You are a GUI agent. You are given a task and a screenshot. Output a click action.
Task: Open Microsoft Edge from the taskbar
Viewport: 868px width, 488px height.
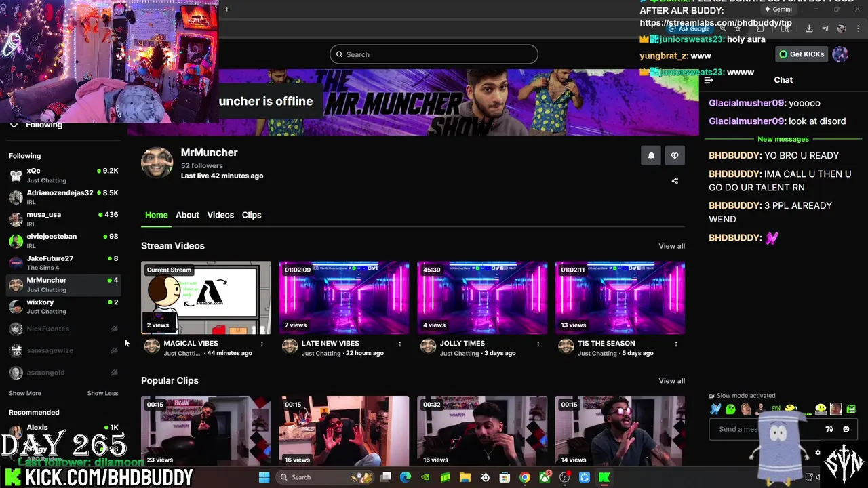pos(406,477)
